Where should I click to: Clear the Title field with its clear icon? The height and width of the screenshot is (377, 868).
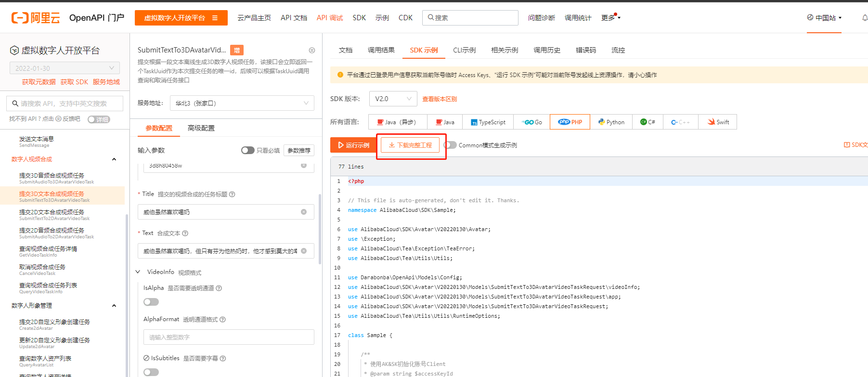[x=304, y=212]
